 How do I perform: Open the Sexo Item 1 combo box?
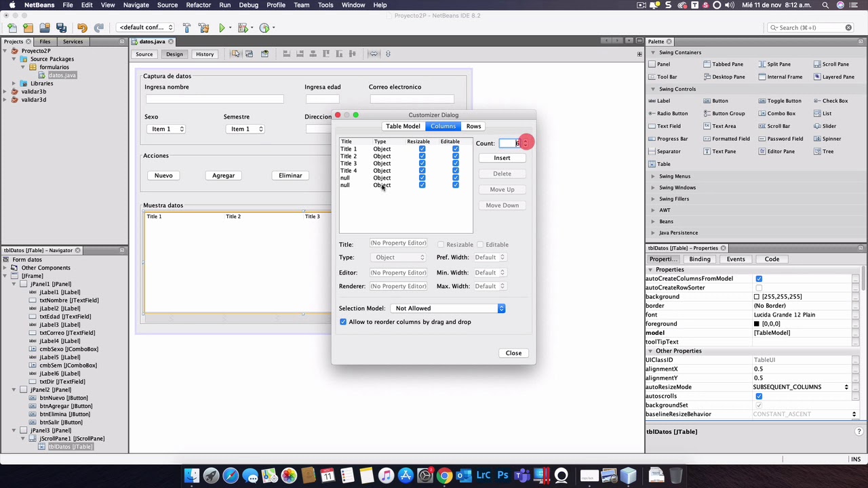(165, 129)
